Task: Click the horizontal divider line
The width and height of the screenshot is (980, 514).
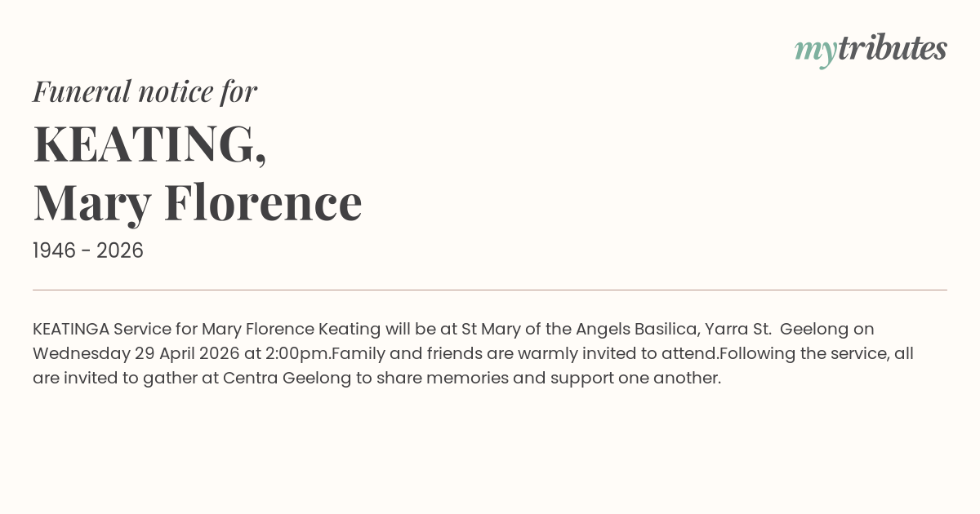Action: coord(490,290)
